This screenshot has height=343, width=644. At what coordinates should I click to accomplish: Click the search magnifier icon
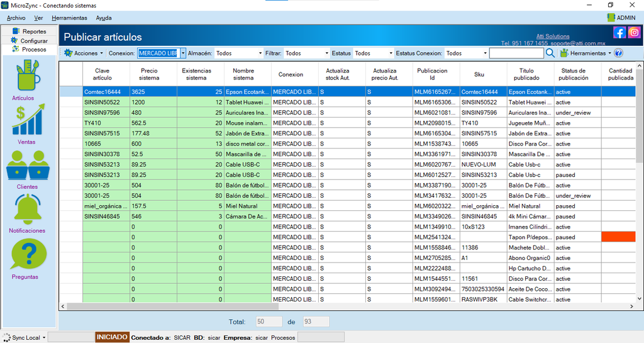[x=550, y=53]
